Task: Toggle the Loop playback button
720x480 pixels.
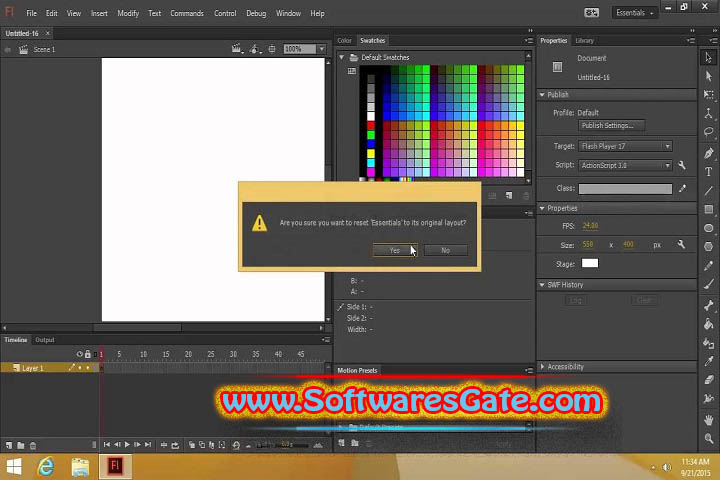Action: point(175,445)
